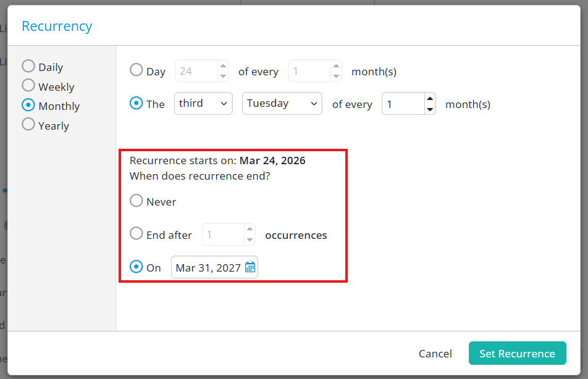Image resolution: width=588 pixels, height=379 pixels.
Task: Click the Mar 31, 2027 end date field
Action: coord(208,268)
